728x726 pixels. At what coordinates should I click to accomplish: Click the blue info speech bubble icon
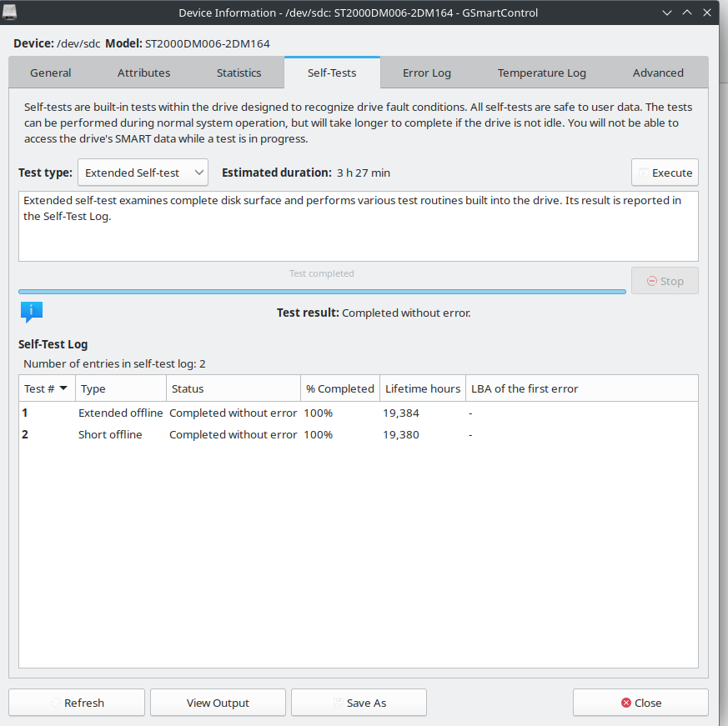[32, 312]
